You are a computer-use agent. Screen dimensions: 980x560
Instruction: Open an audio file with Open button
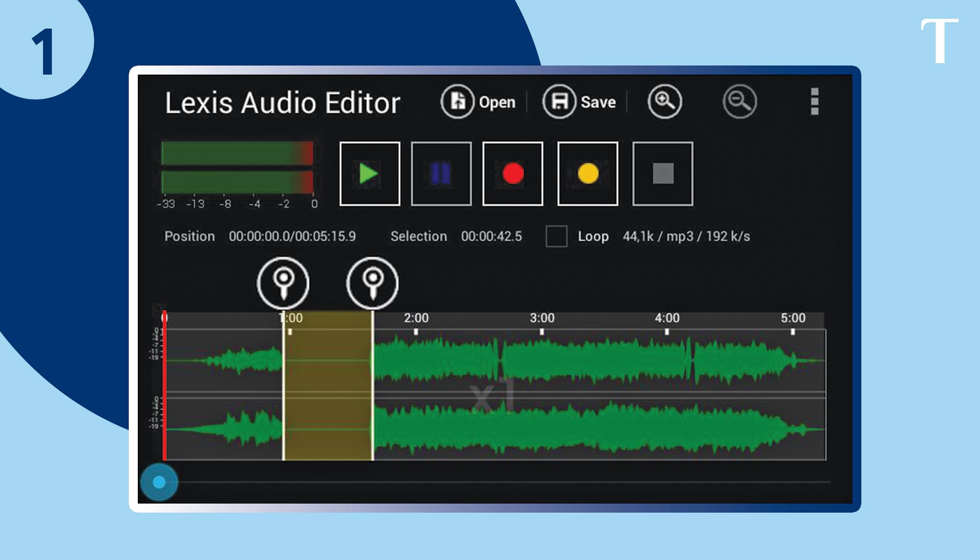(478, 102)
